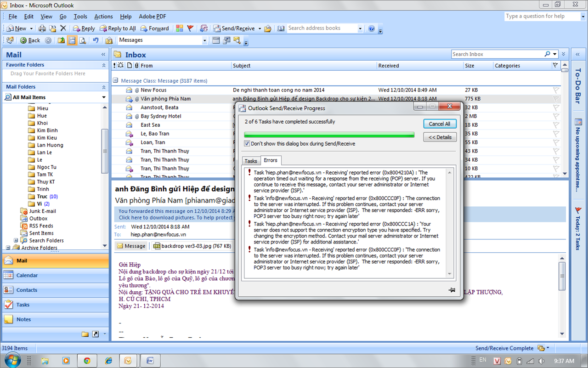Viewport: 588px width, 368px height.
Task: Open the File menu
Action: pyautogui.click(x=12, y=17)
